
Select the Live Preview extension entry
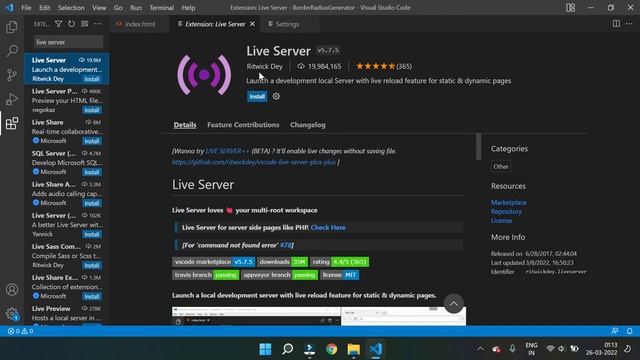[x=67, y=314]
